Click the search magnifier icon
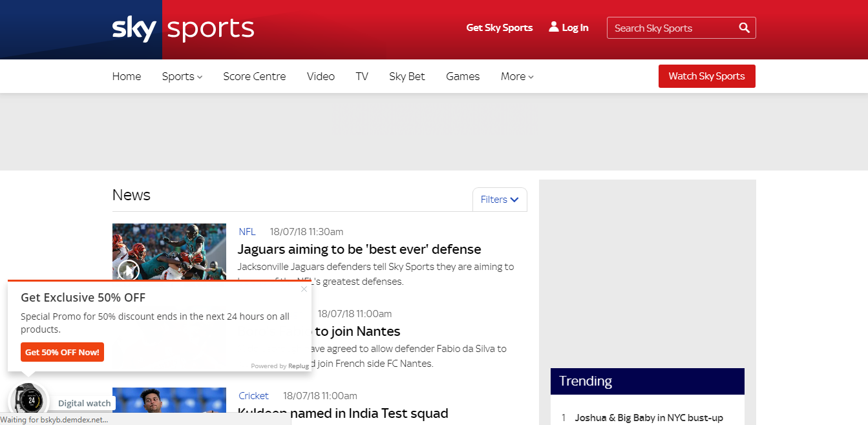868x425 pixels. point(745,28)
